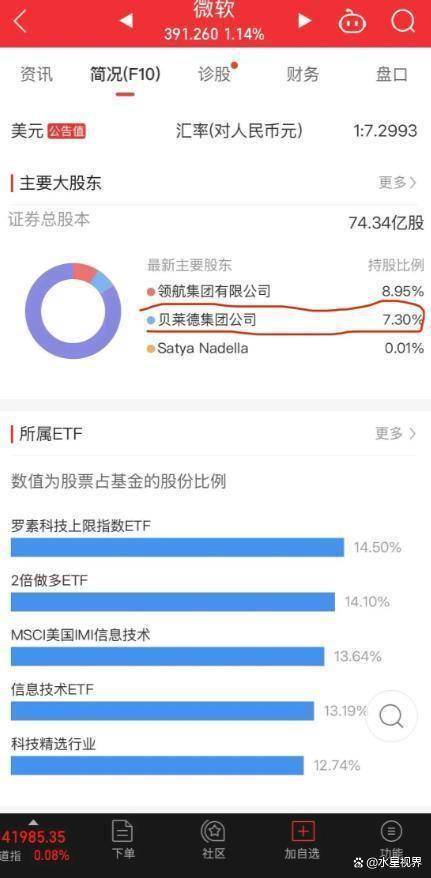Open the 下单 order icon
431x878 pixels.
pos(122,839)
